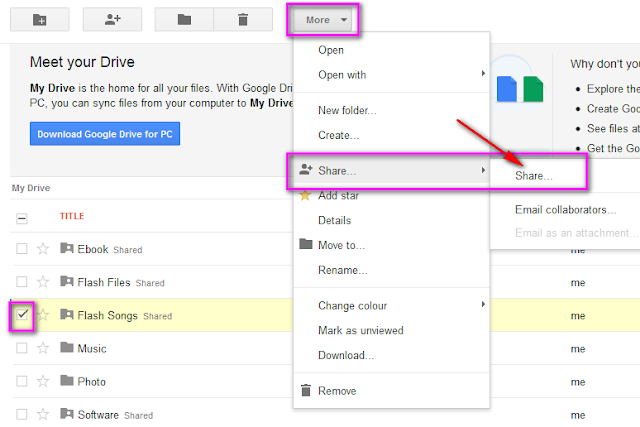640x427 pixels.
Task: Click owner 'me' in Photo row
Action: [x=578, y=382]
